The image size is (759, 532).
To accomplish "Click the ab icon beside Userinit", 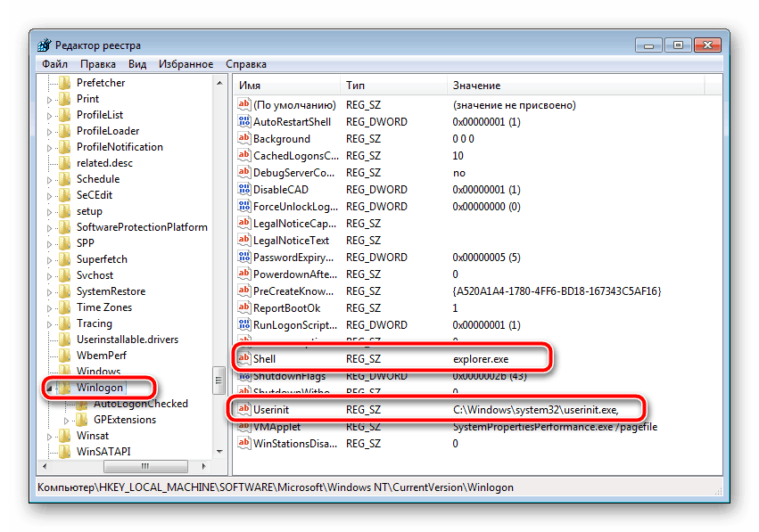I will [x=243, y=409].
